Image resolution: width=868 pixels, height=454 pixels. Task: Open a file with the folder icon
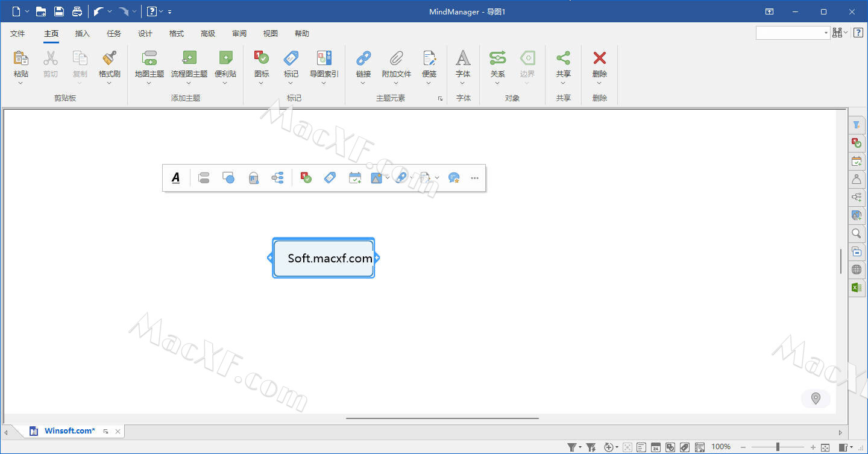click(x=41, y=11)
